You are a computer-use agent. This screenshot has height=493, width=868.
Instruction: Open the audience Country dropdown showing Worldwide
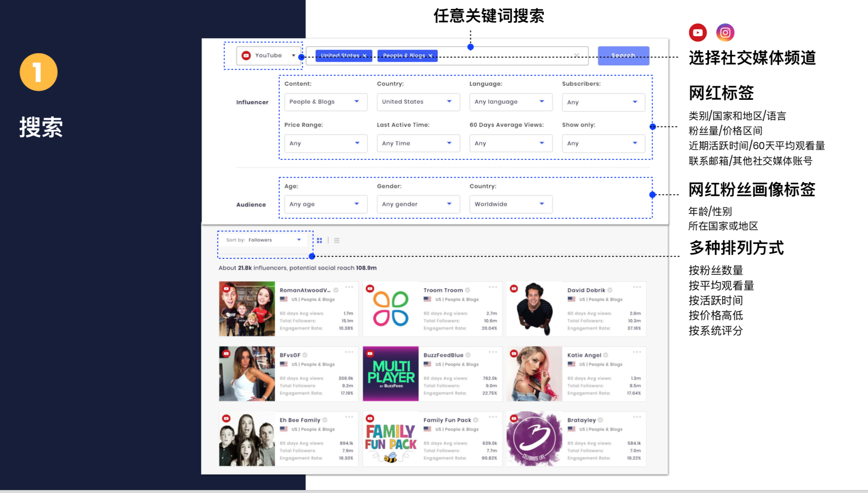(x=510, y=204)
